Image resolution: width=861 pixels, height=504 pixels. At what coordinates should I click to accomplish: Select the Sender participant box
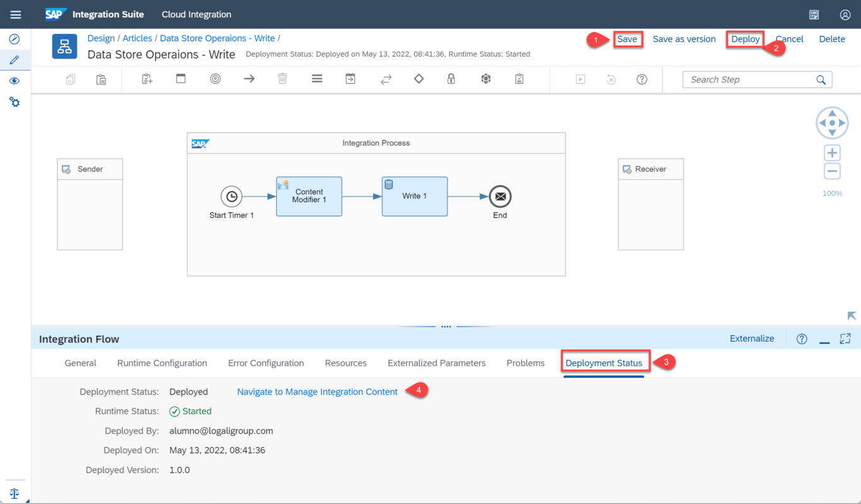tap(90, 204)
